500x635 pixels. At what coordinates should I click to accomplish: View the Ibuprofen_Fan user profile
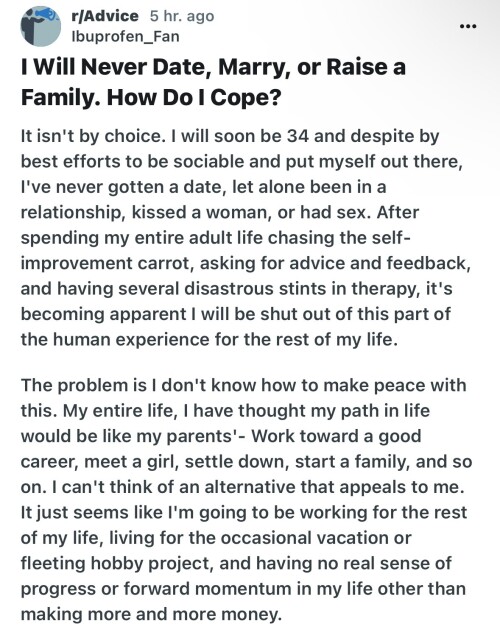(x=125, y=37)
